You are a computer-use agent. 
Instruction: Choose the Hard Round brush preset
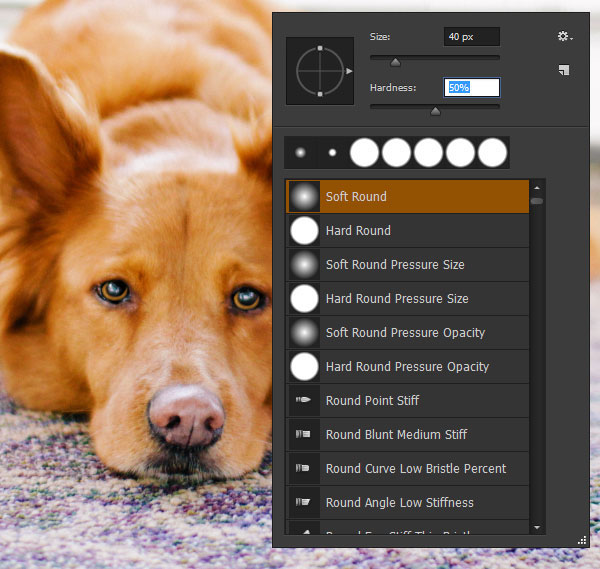[408, 231]
